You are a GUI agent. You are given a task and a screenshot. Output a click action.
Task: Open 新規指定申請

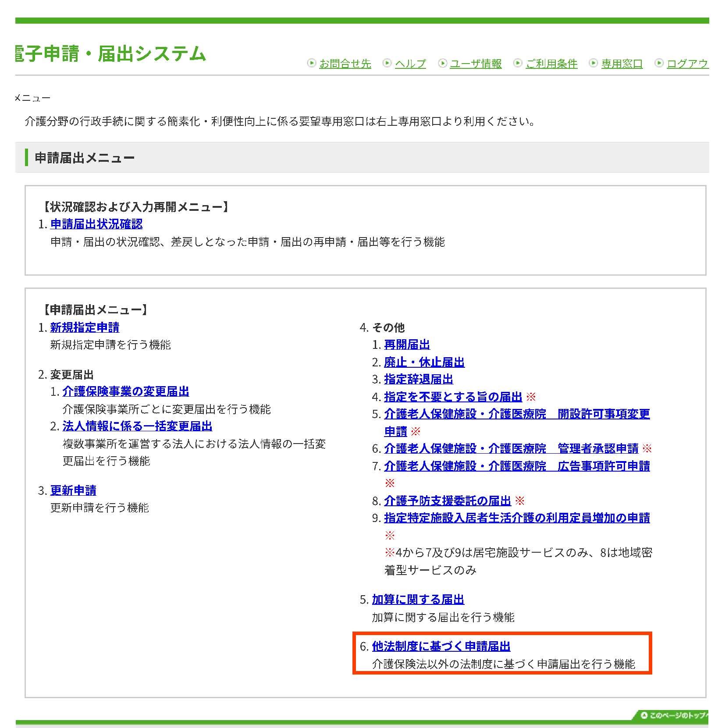click(86, 327)
